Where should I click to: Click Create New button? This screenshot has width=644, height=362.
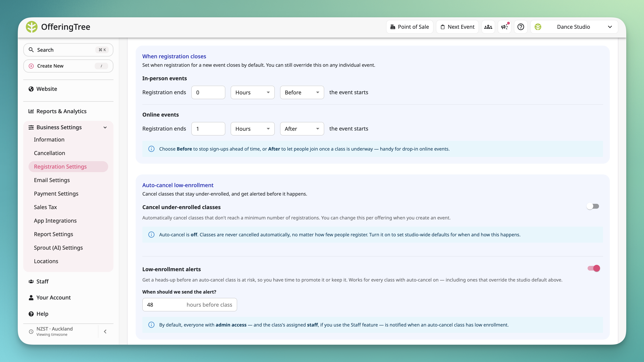tap(68, 66)
